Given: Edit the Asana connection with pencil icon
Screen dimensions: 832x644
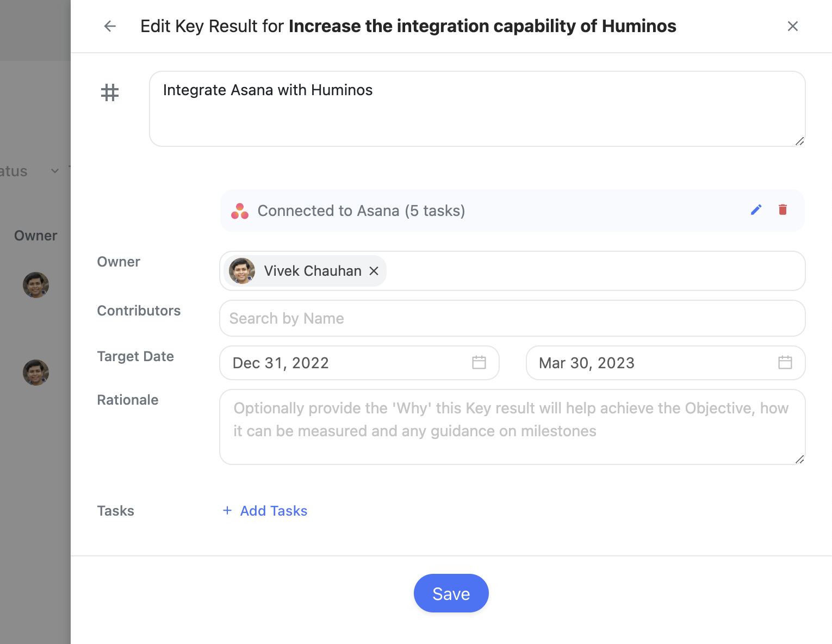Looking at the screenshot, I should (x=756, y=210).
